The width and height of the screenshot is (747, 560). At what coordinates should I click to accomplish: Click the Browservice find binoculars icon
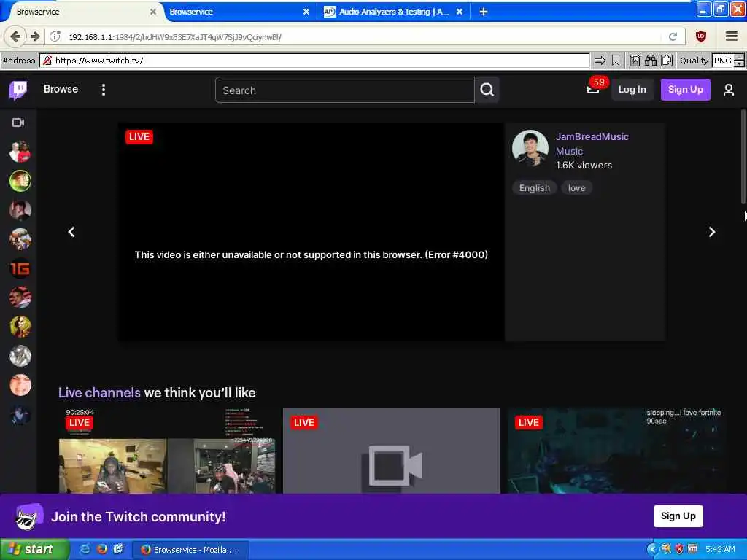[x=651, y=61]
